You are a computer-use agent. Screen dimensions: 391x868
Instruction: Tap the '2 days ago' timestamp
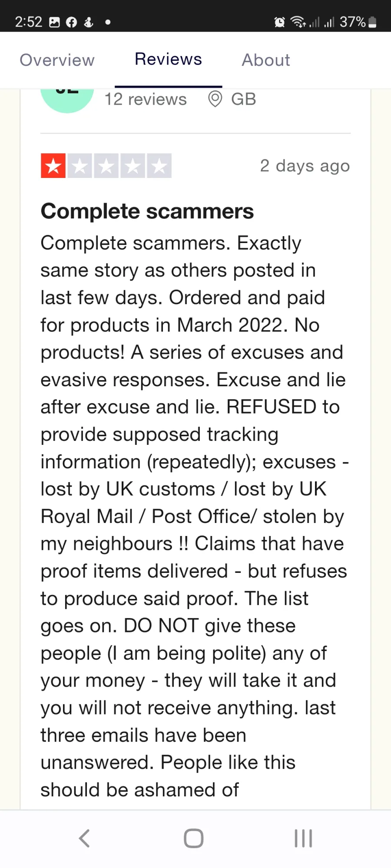click(305, 166)
